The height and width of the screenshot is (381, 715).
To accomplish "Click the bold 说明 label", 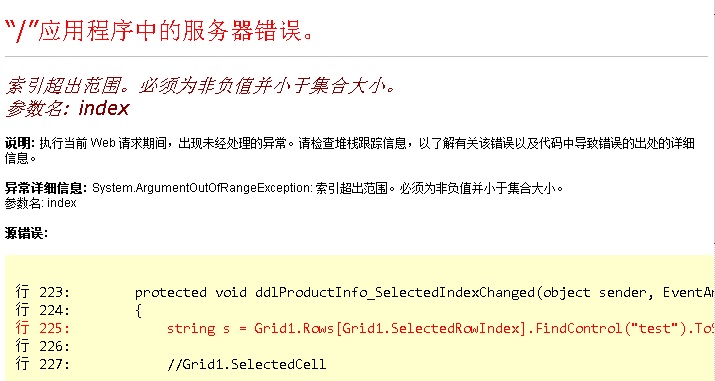I will point(20,144).
